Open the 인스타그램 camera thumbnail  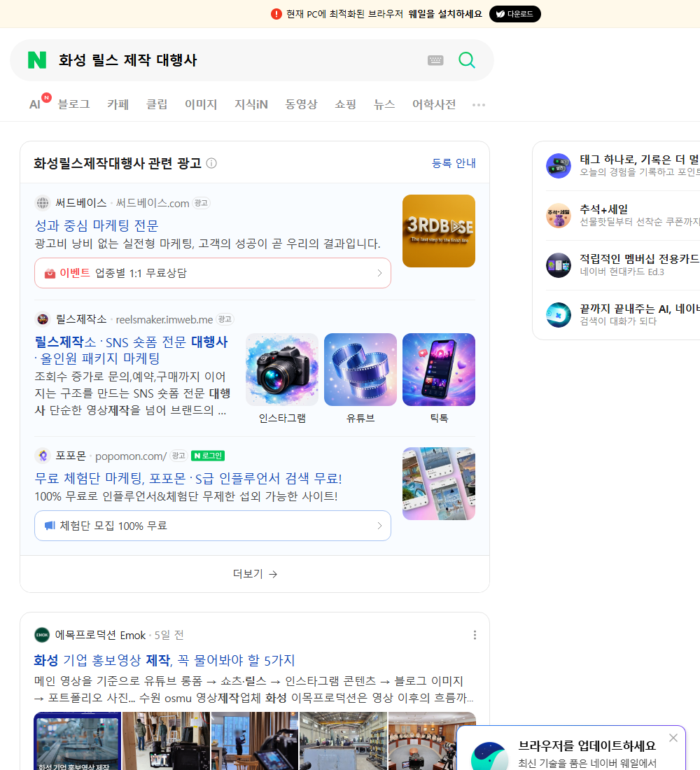click(x=282, y=370)
